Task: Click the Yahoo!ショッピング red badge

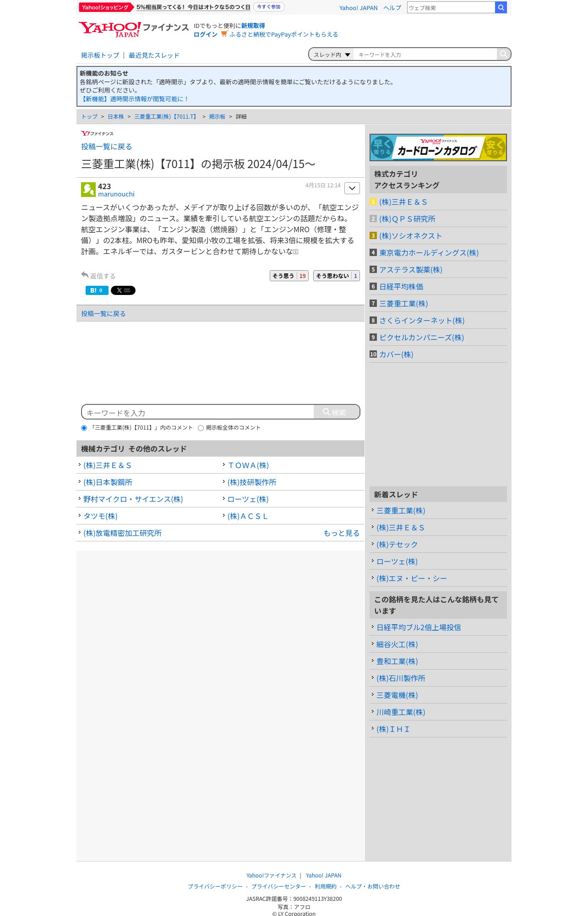Action: tap(106, 7)
